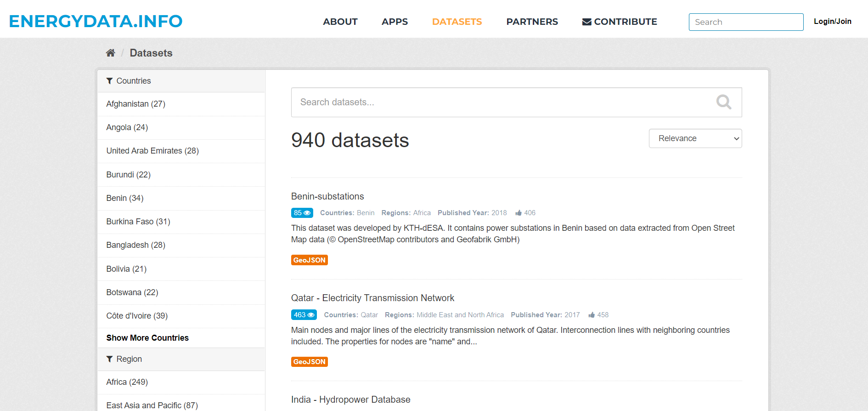Expand Show More Countries
The image size is (868, 411).
click(147, 338)
